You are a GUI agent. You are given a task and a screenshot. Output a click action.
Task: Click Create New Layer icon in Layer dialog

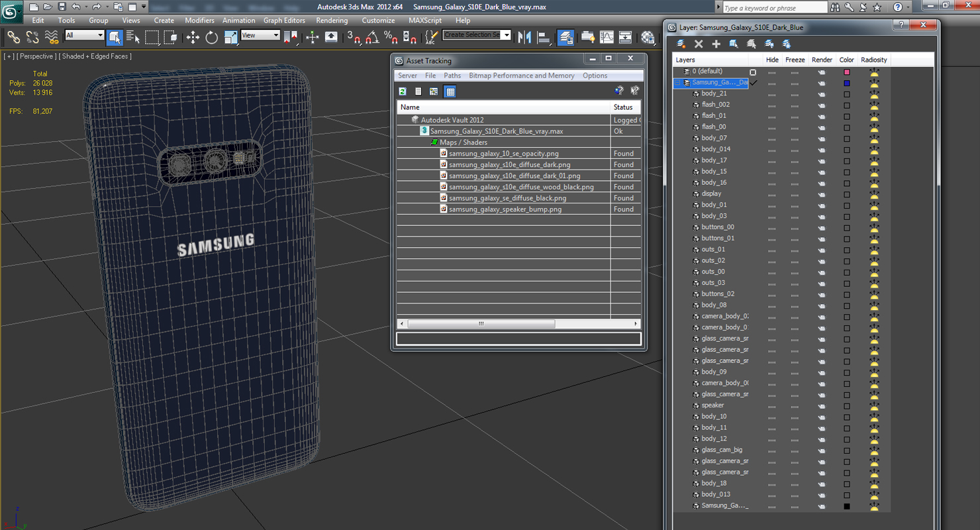tap(681, 44)
